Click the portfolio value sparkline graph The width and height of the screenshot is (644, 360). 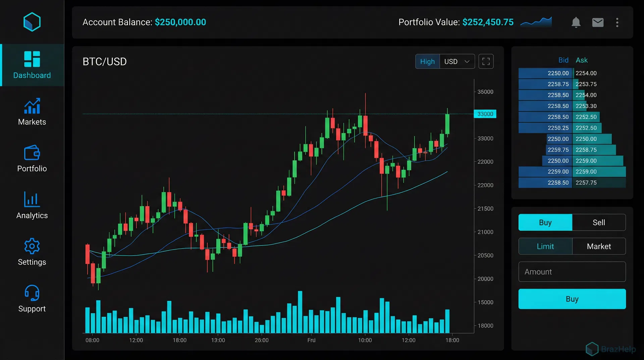[x=536, y=22]
